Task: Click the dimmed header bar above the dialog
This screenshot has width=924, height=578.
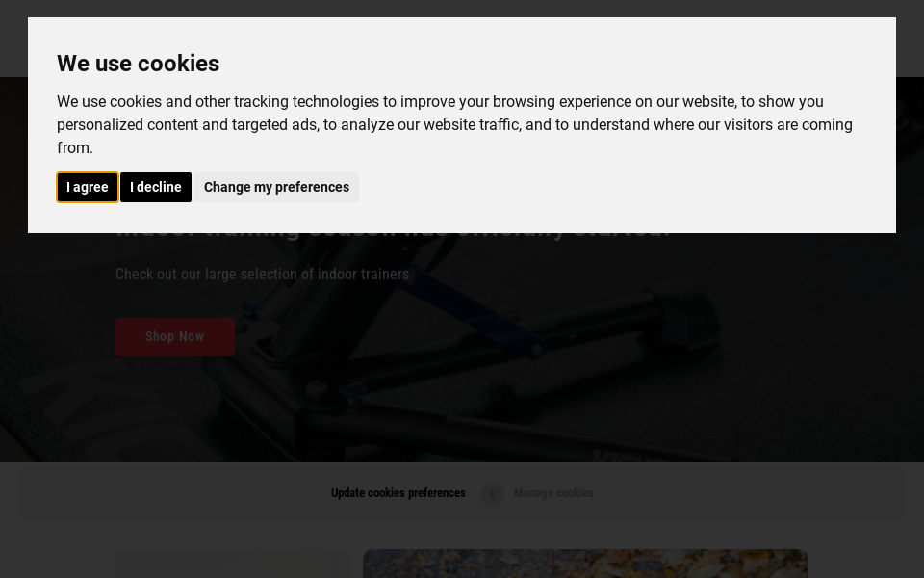Action: 462,8
